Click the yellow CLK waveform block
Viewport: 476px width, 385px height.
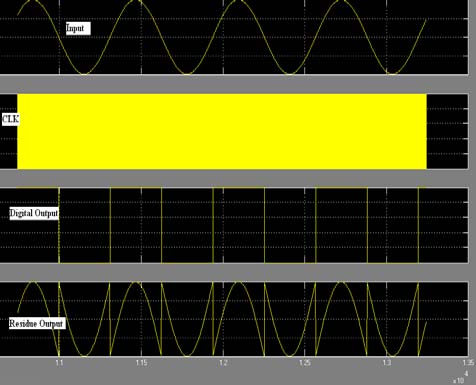(x=222, y=131)
